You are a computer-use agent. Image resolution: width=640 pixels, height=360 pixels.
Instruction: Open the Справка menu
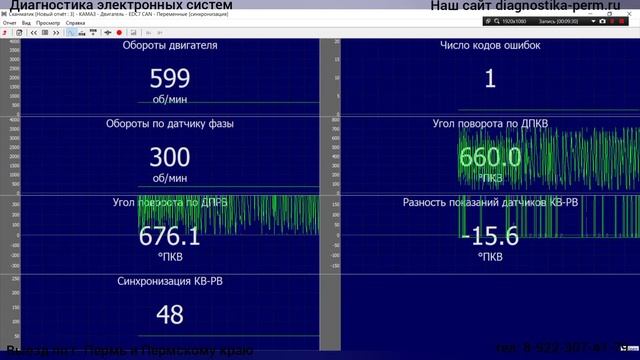[75, 23]
